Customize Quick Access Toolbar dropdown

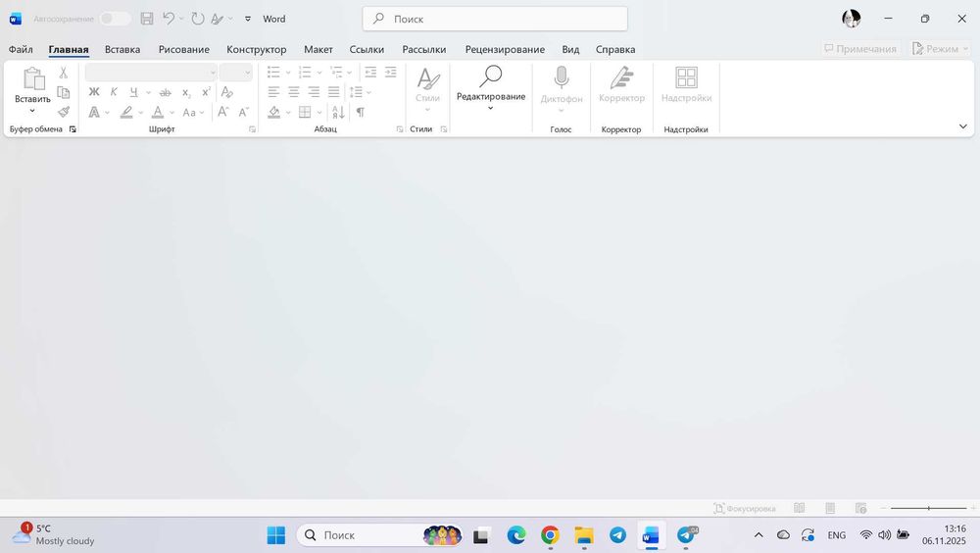click(248, 19)
